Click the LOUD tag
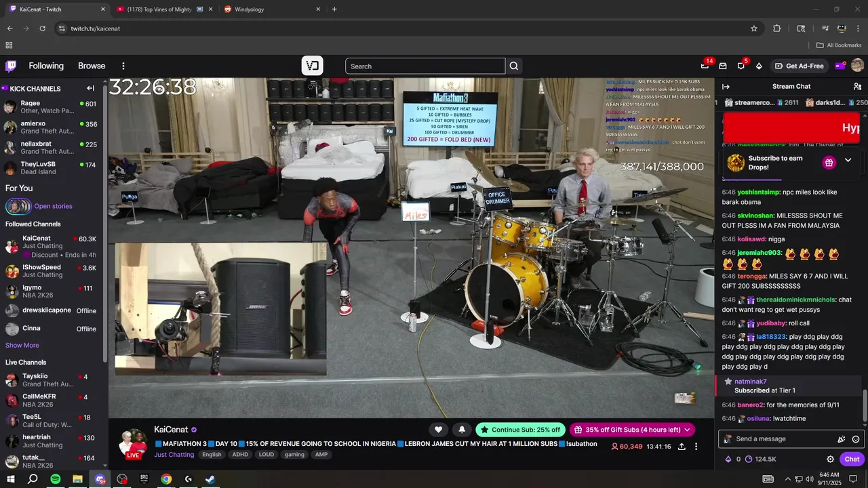 [x=267, y=455]
